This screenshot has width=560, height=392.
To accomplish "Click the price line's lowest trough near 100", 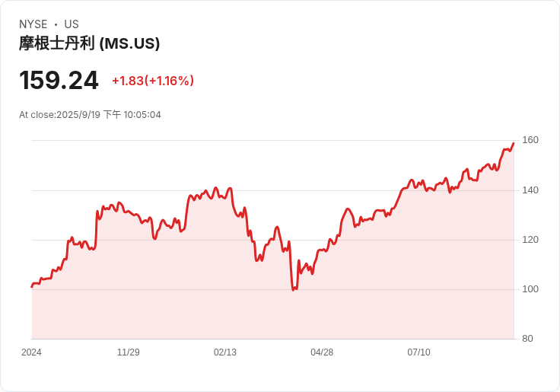I will [x=293, y=289].
